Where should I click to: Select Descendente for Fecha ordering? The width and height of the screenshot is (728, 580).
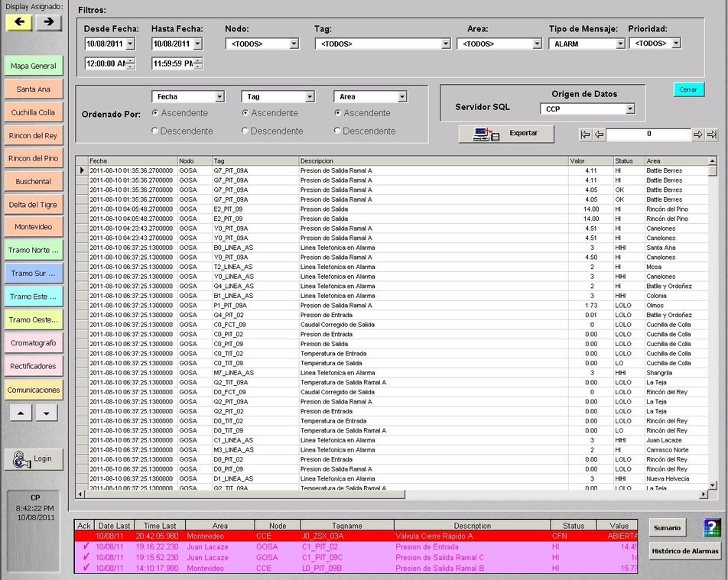click(x=155, y=131)
